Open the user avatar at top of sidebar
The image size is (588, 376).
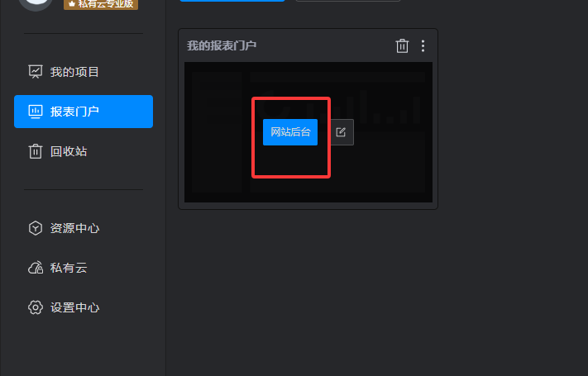(x=36, y=4)
